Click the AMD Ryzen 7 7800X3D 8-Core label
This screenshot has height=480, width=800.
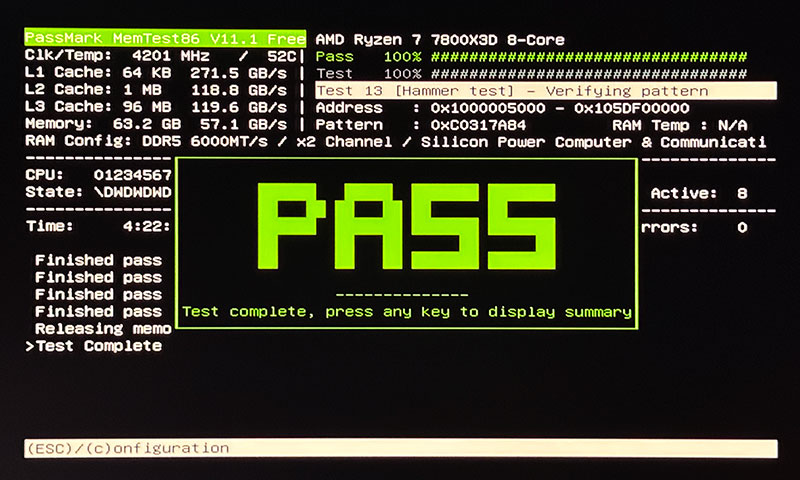(x=440, y=40)
